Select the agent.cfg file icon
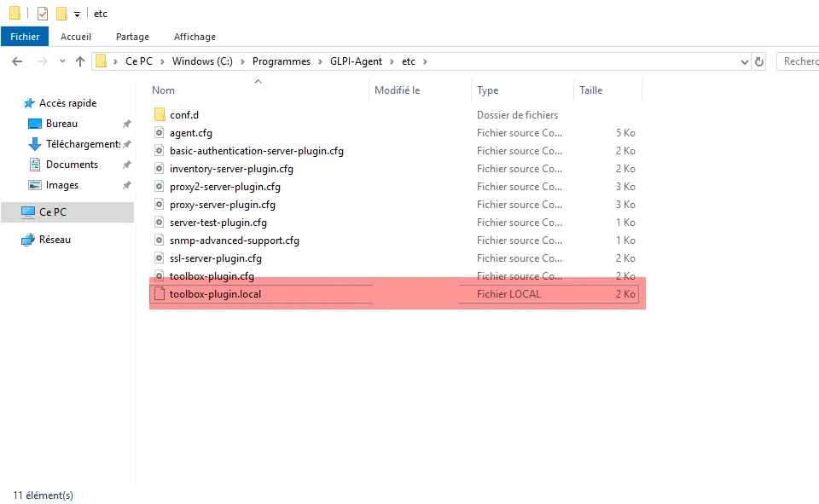The width and height of the screenshot is (819, 504). pyautogui.click(x=159, y=133)
